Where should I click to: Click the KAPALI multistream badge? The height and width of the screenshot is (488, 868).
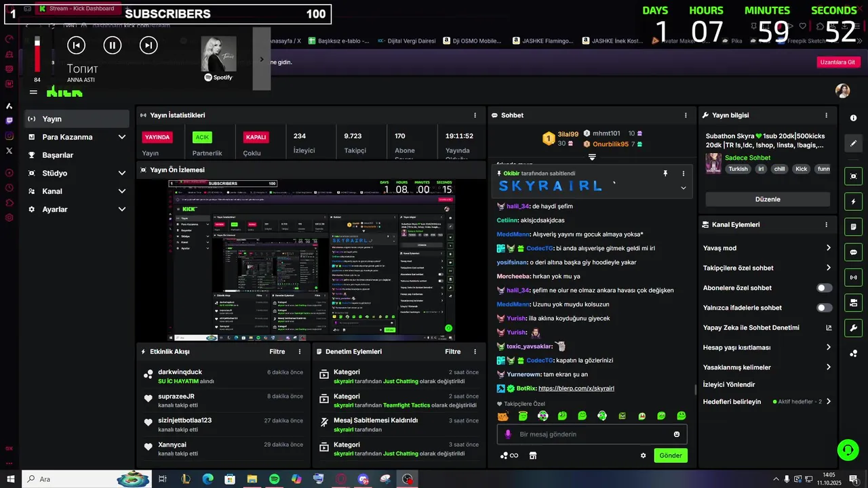point(256,137)
